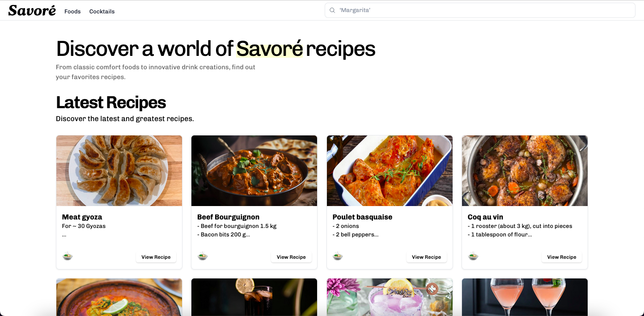Screen dimensions: 644x316
Task: Click the bowl icon on Beef Bourguignon card
Action: (203, 257)
